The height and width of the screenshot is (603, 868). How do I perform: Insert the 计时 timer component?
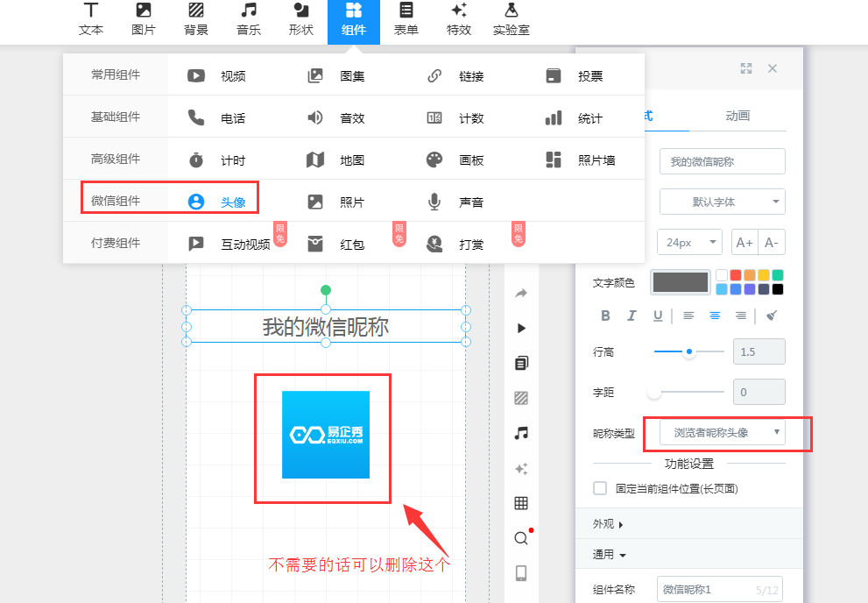pos(216,160)
